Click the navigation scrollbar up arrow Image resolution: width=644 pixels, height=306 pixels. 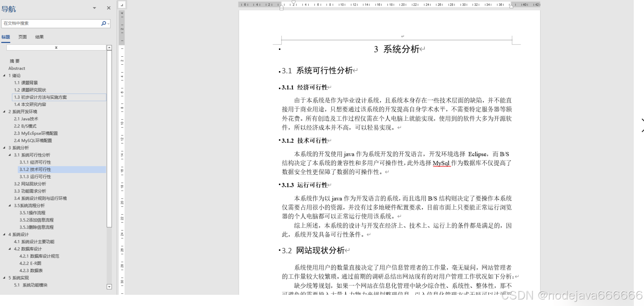click(109, 48)
